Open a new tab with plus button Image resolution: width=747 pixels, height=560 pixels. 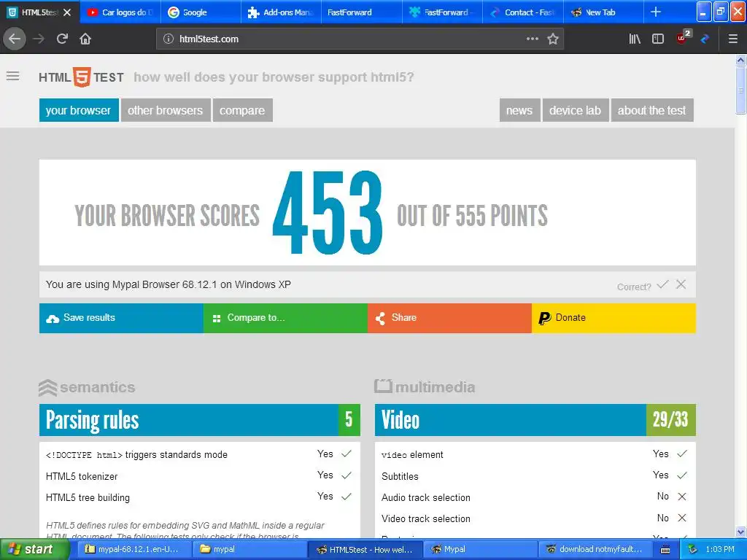656,12
